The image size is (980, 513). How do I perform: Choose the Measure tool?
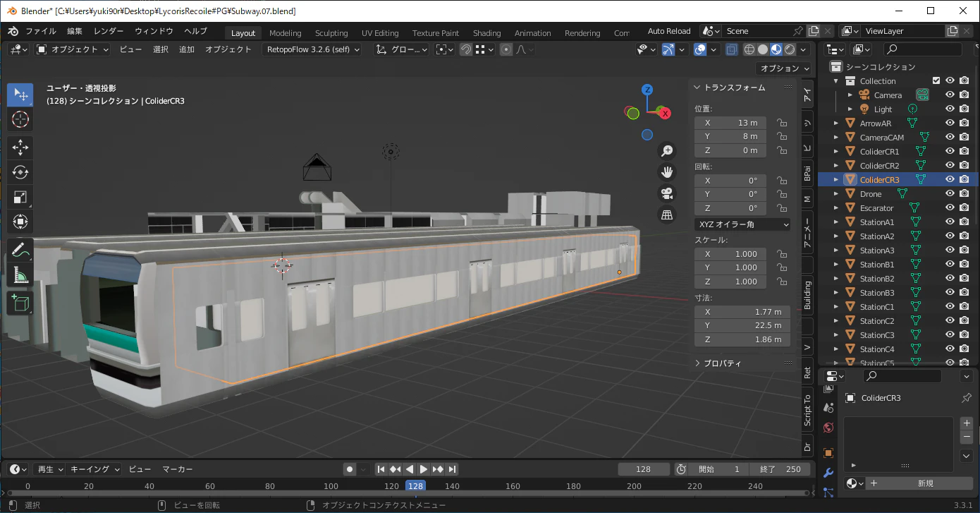pyautogui.click(x=20, y=275)
